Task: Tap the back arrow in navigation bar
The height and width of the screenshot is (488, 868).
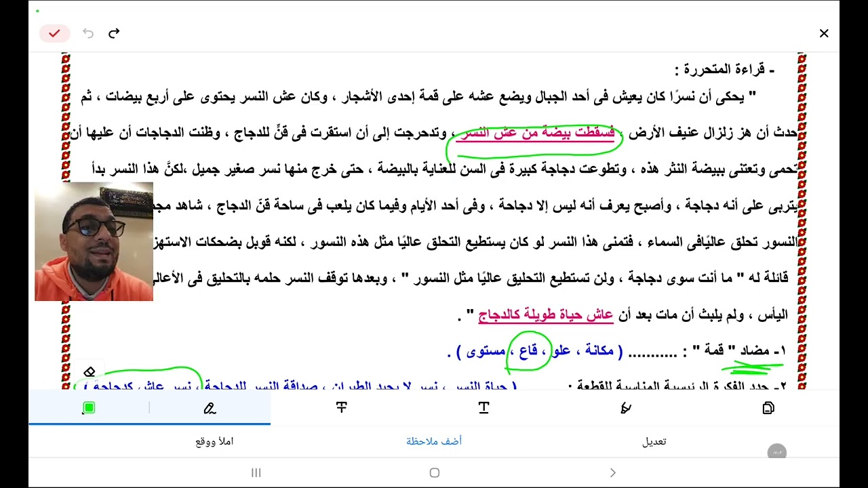Action: point(613,472)
